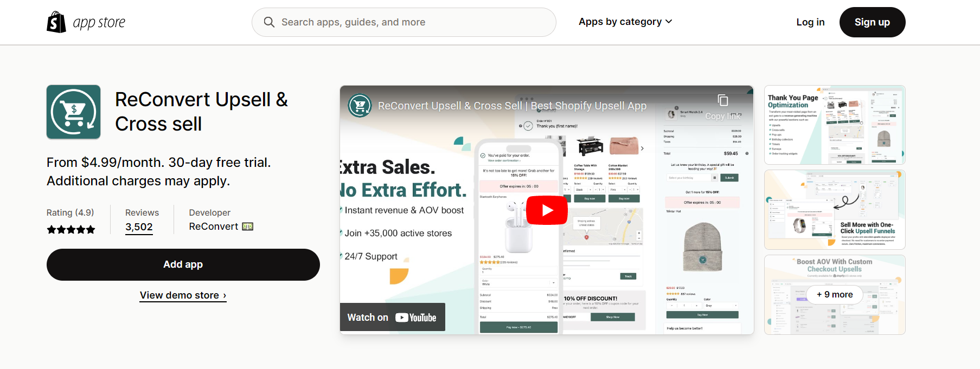Screen dimensions: 980x369
Task: Click the ReConvert Upsell & Cross sell heading
Action: click(201, 112)
